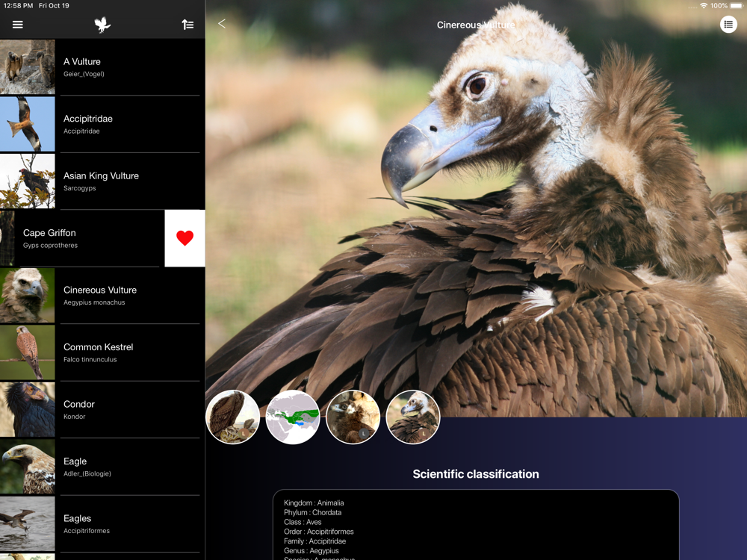
Task: Tap the Eagle thumbnail image
Action: 27,467
